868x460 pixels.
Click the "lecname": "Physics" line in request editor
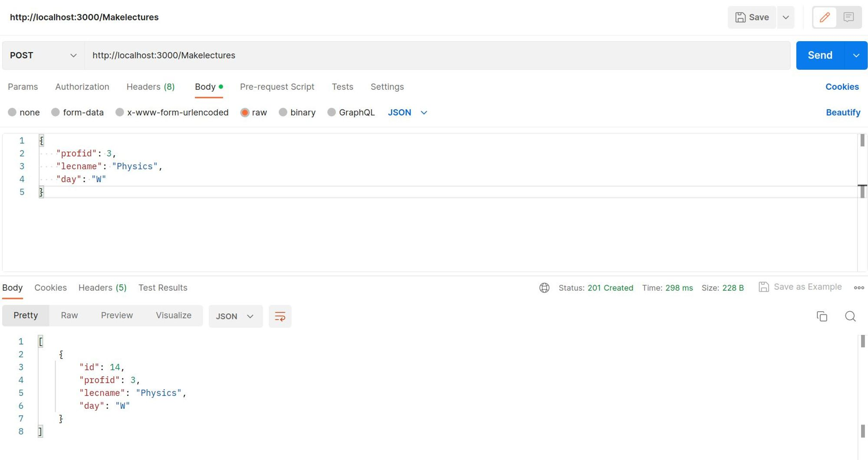pyautogui.click(x=109, y=167)
